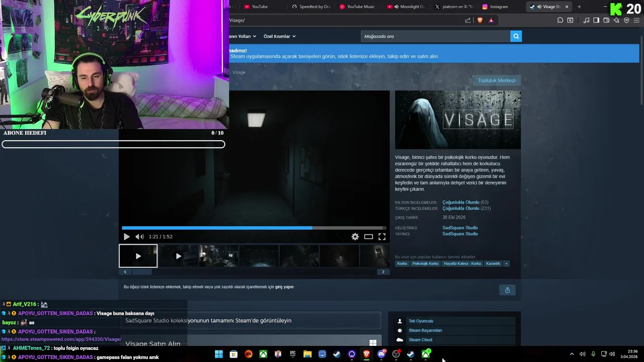Viewport: 644px width, 362px height.
Task: Expand more tags with plus button
Action: pyautogui.click(x=506, y=263)
